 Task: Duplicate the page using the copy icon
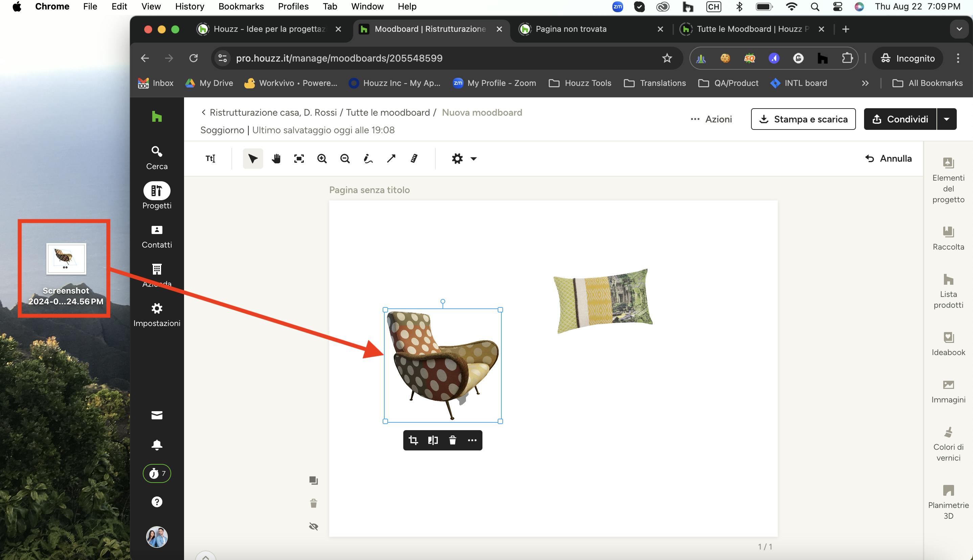[x=314, y=481]
